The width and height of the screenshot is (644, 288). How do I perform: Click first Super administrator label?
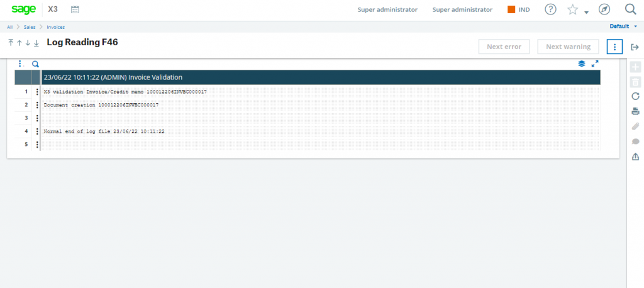coord(387,9)
